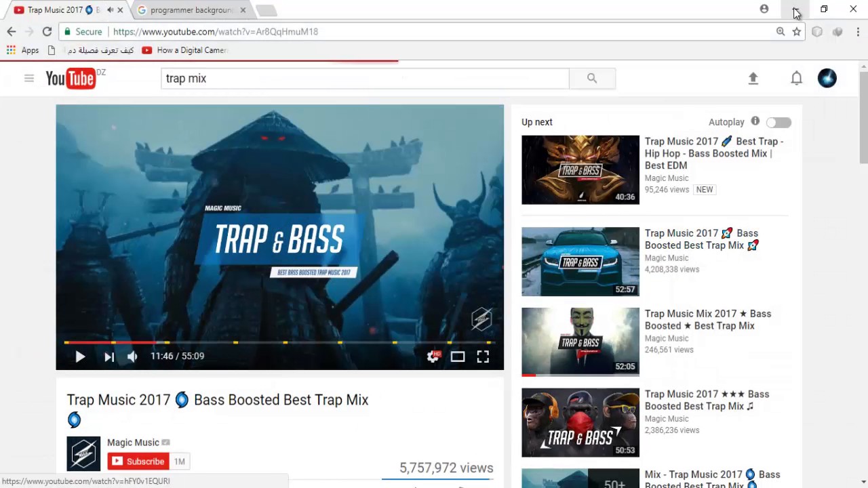Open video settings gear
This screenshot has height=488, width=868.
tap(433, 357)
